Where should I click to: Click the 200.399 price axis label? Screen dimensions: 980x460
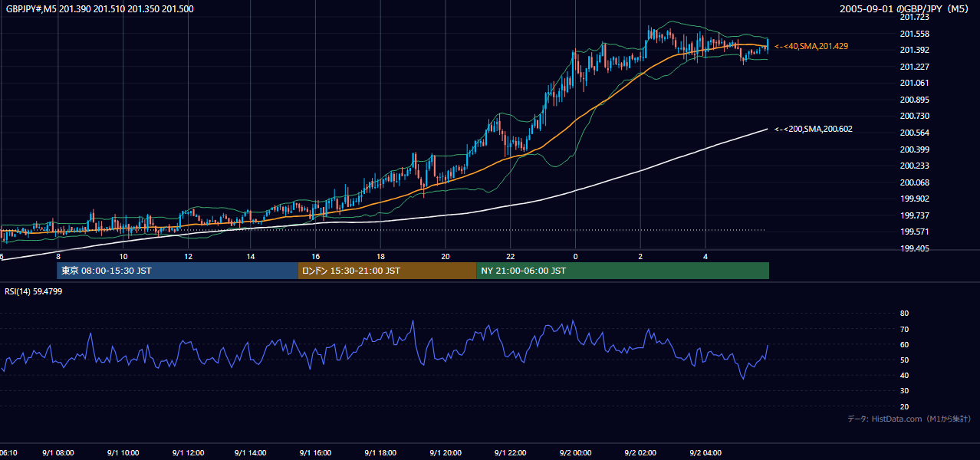click(914, 149)
